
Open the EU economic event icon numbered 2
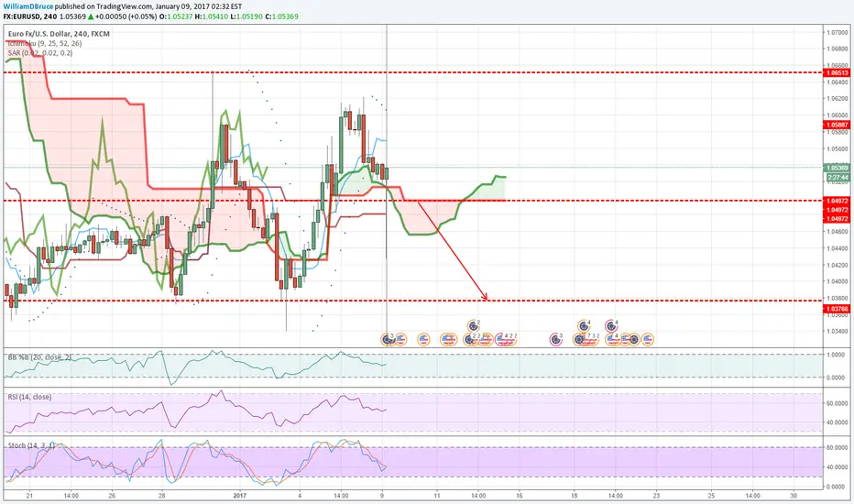tap(474, 326)
